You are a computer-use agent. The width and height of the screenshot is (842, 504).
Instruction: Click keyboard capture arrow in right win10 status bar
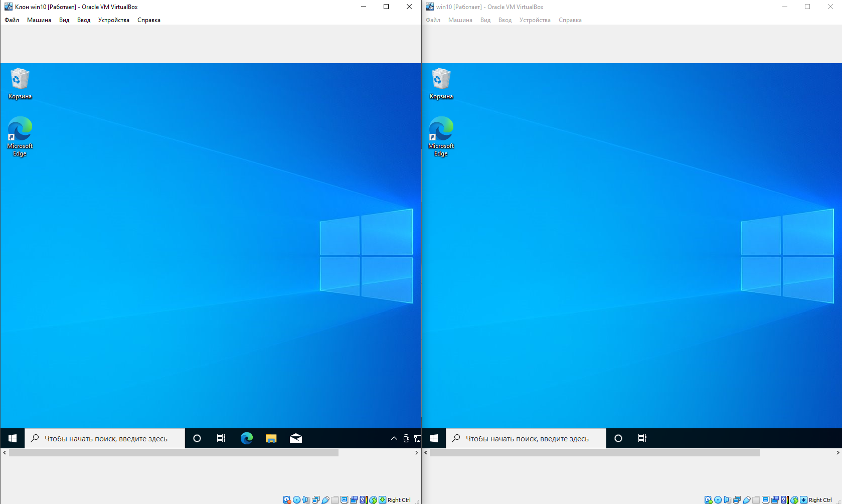(803, 499)
